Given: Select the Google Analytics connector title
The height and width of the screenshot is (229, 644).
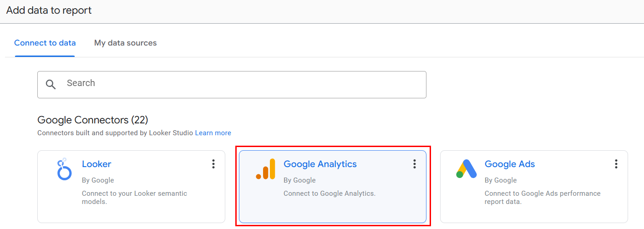Looking at the screenshot, I should tap(320, 164).
